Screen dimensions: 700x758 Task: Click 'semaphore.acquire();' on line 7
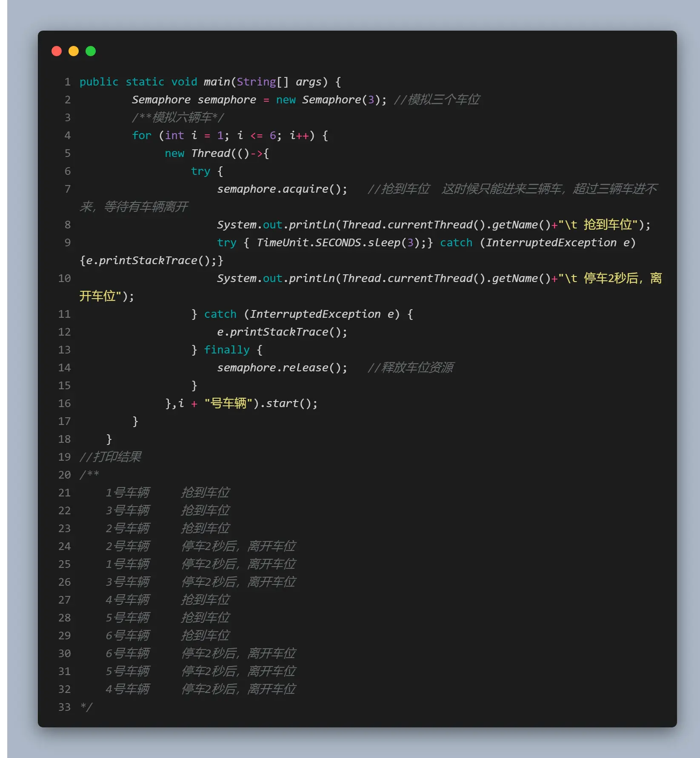click(282, 189)
